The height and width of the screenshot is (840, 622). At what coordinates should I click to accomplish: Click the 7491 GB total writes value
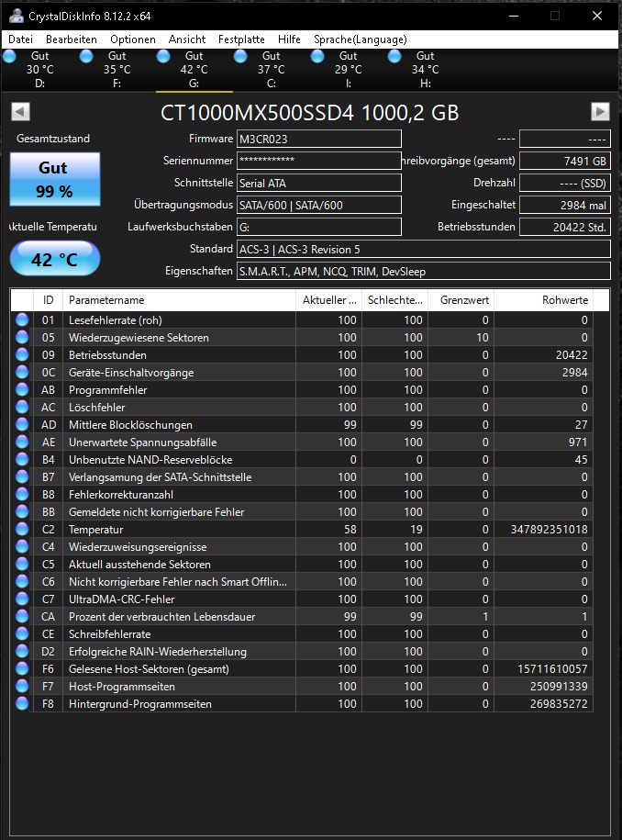tap(565, 161)
